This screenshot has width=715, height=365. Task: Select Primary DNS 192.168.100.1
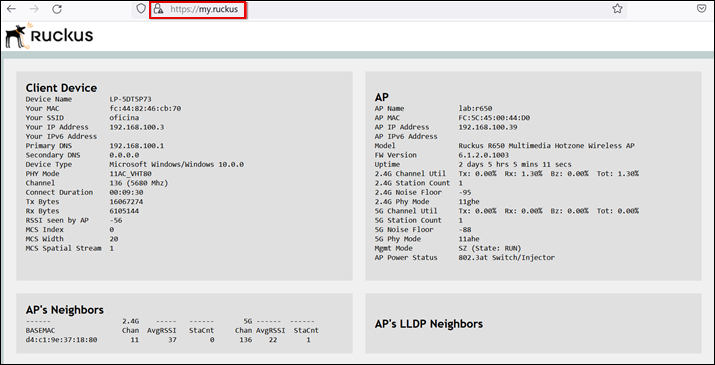pos(137,146)
